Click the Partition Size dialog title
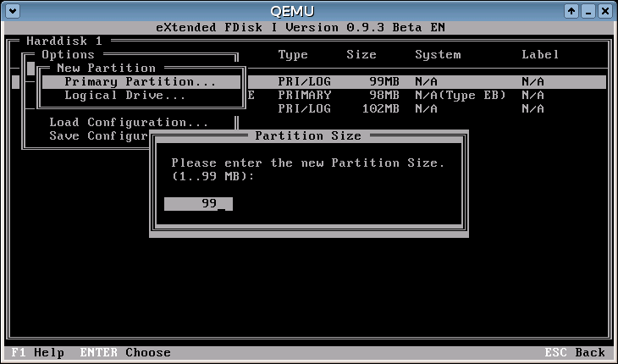Image resolution: width=618 pixels, height=364 pixels. (307, 136)
